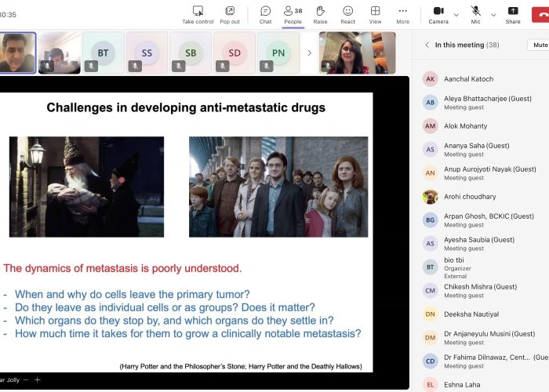549x392 pixels.
Task: Click Arohi choudhary's dog photo avatar
Action: coord(430,196)
